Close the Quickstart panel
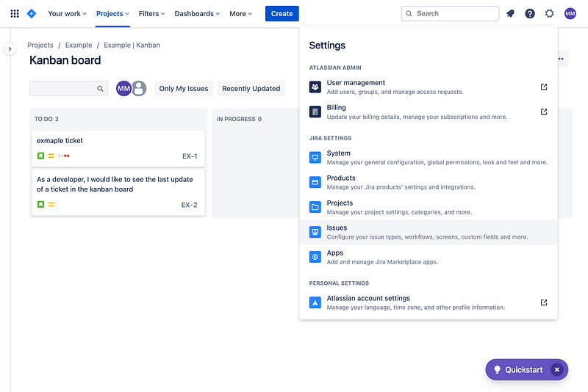The width and height of the screenshot is (588, 392). pyautogui.click(x=557, y=370)
